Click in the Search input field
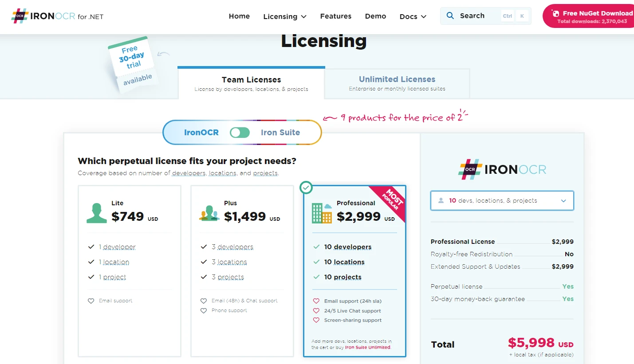The height and width of the screenshot is (364, 634). coord(479,16)
